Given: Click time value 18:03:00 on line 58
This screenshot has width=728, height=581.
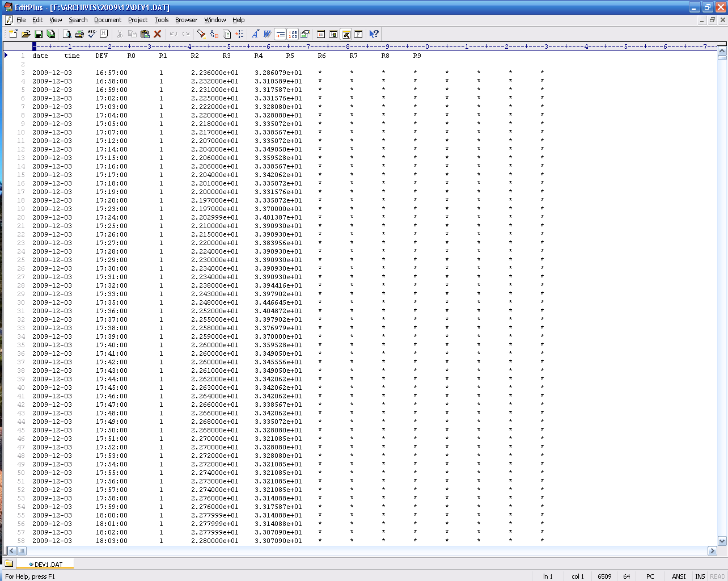Looking at the screenshot, I should pyautogui.click(x=112, y=541).
